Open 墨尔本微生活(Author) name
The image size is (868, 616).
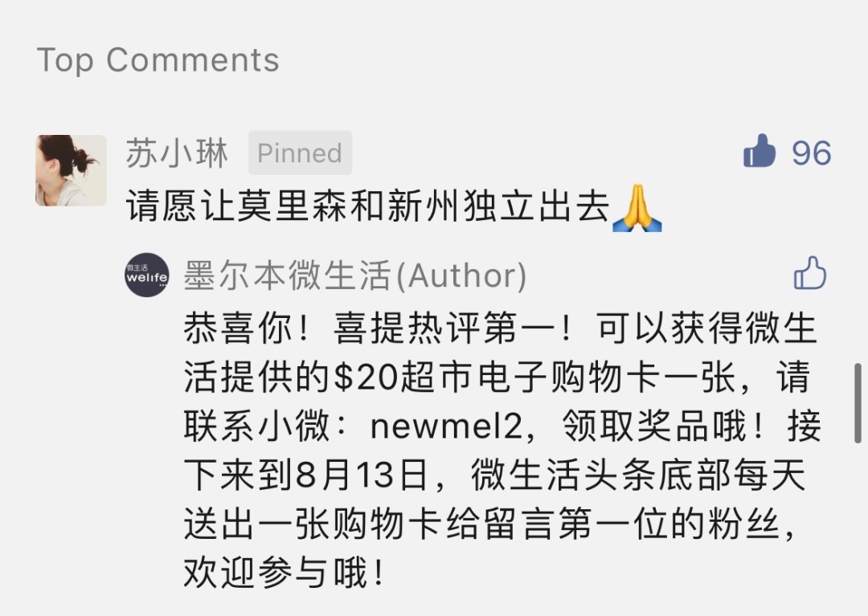[x=355, y=275]
